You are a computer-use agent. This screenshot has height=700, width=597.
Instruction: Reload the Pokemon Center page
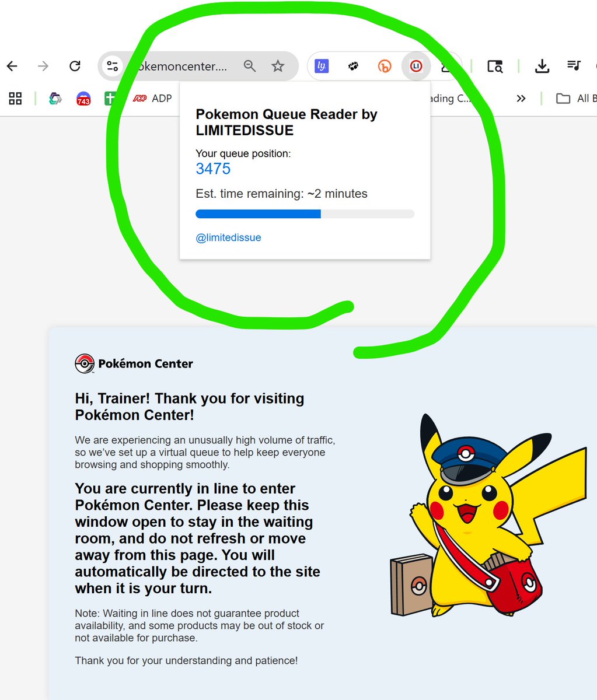[75, 66]
